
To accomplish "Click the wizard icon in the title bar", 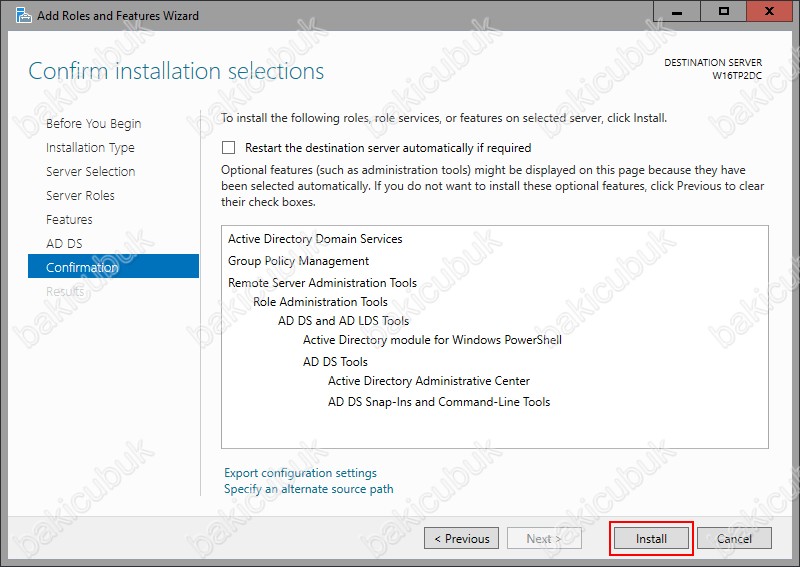I will (23, 15).
